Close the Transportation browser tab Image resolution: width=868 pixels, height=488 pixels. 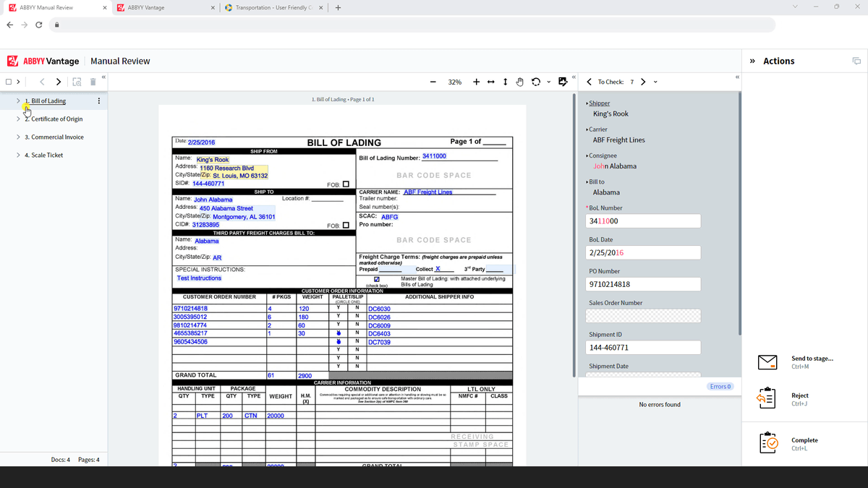click(x=320, y=8)
